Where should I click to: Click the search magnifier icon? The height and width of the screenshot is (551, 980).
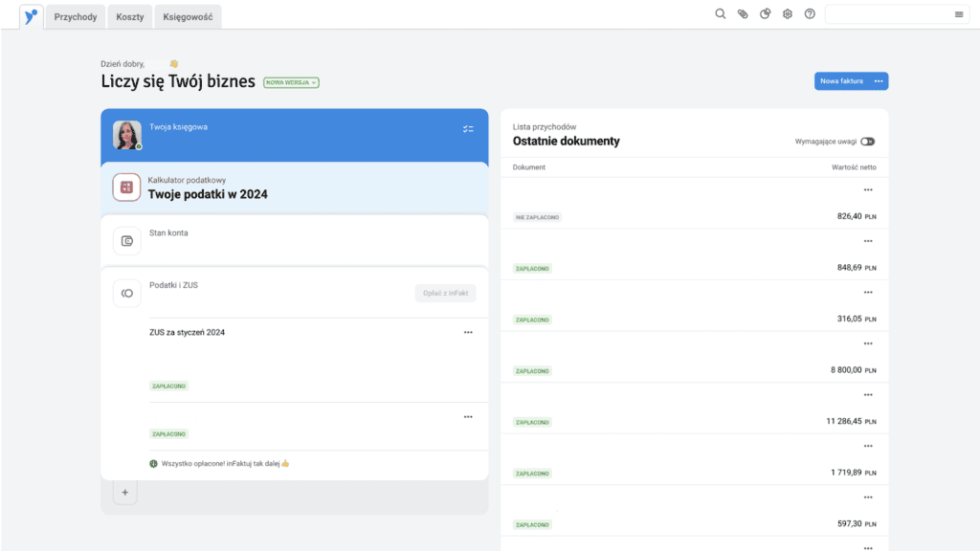[x=720, y=13]
